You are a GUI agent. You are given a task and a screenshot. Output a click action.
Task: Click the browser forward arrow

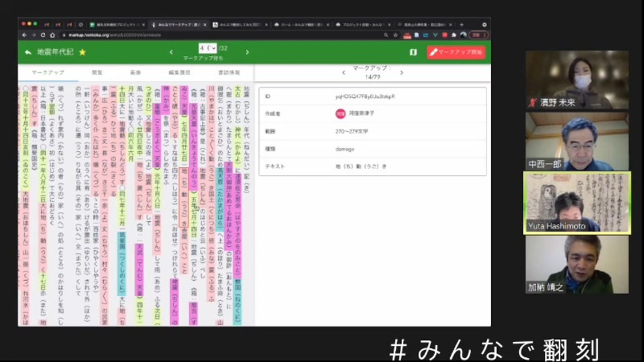pyautogui.click(x=34, y=36)
